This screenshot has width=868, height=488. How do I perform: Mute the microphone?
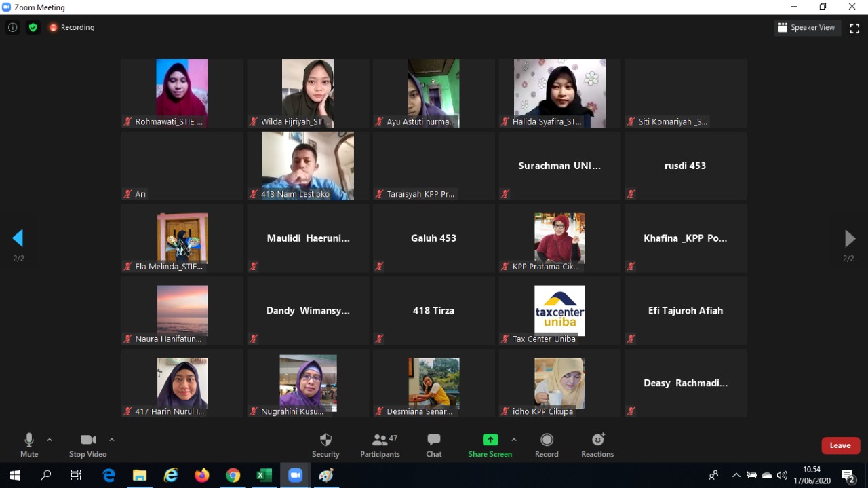29,445
